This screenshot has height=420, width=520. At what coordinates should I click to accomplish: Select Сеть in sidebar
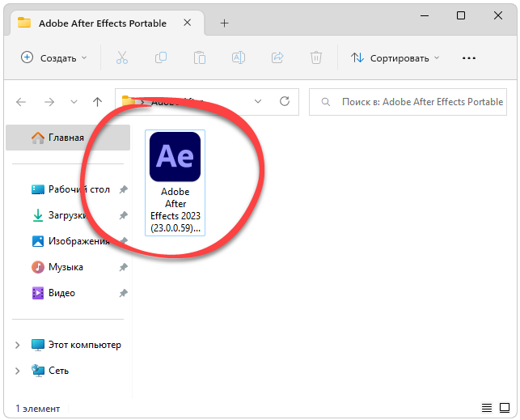[x=50, y=371]
